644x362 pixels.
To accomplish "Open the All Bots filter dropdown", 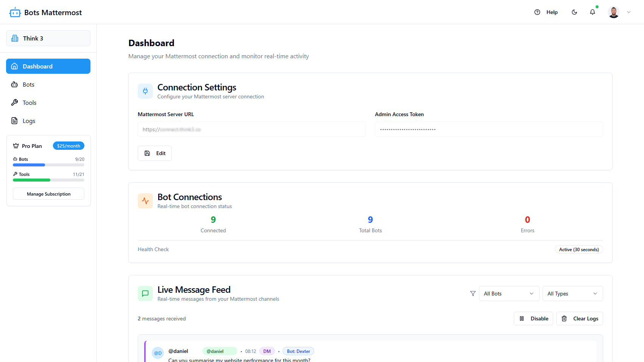I will pos(509,294).
